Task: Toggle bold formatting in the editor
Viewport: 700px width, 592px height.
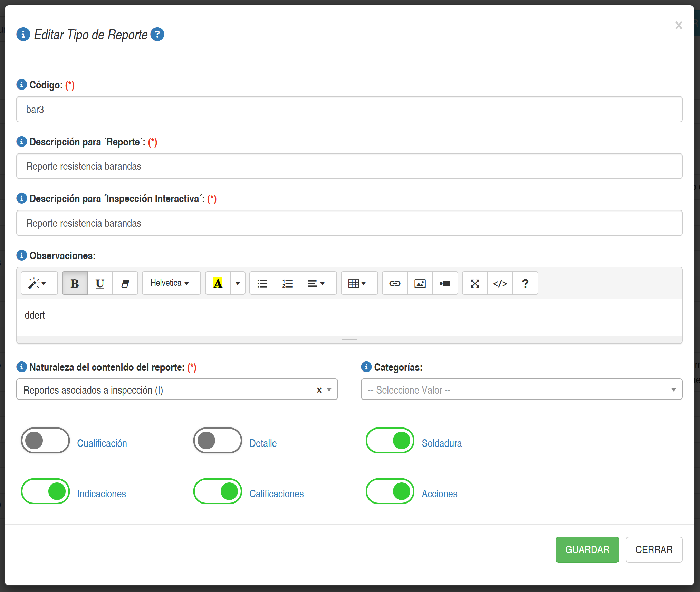Action: coord(75,283)
